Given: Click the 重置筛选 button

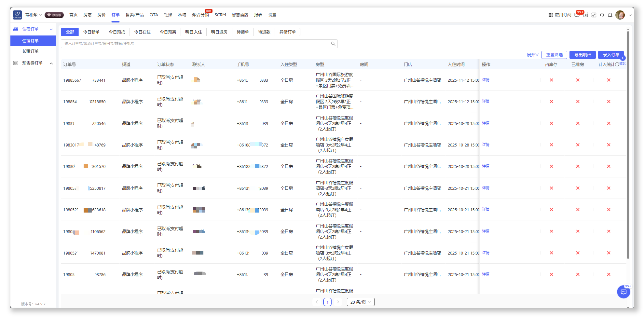Looking at the screenshot, I should 554,55.
